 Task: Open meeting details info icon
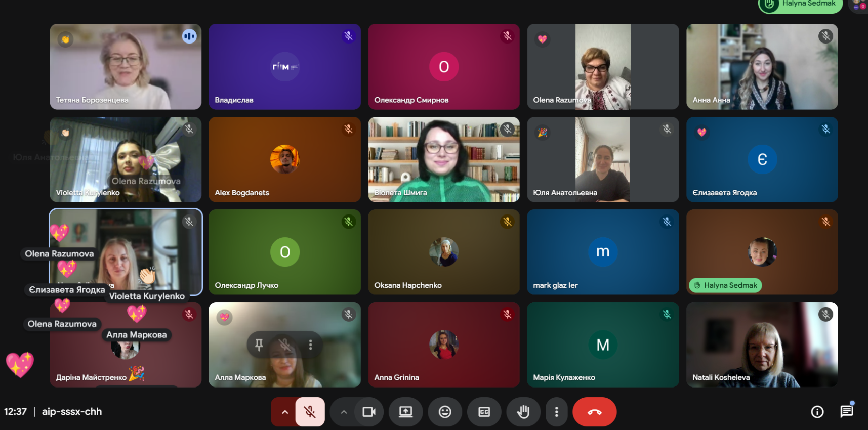817,412
